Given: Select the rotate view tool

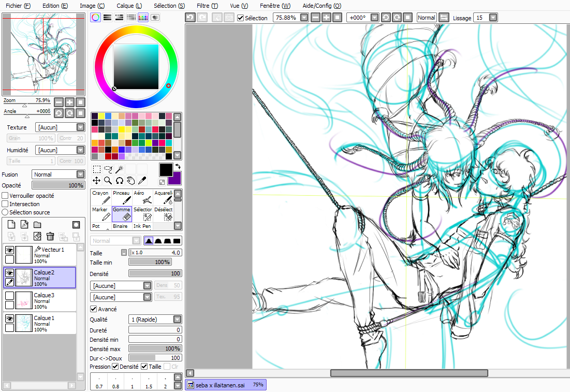Looking at the screenshot, I should (x=119, y=180).
